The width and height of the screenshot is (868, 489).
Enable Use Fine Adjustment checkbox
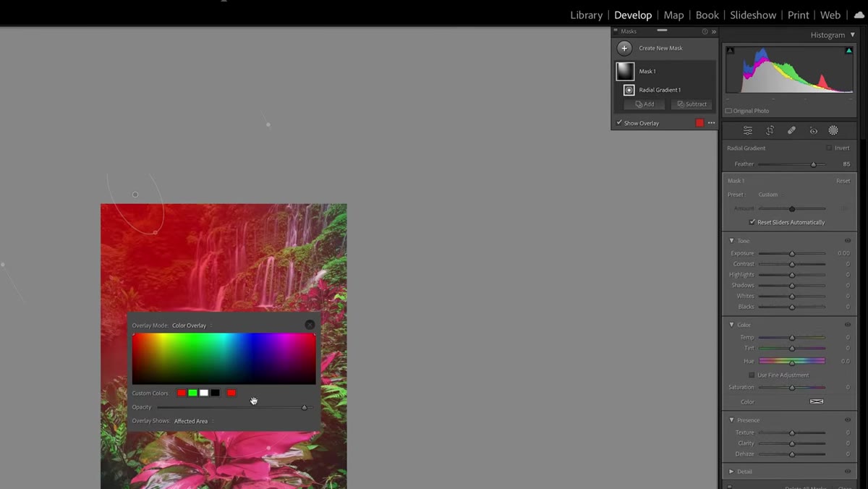click(752, 375)
